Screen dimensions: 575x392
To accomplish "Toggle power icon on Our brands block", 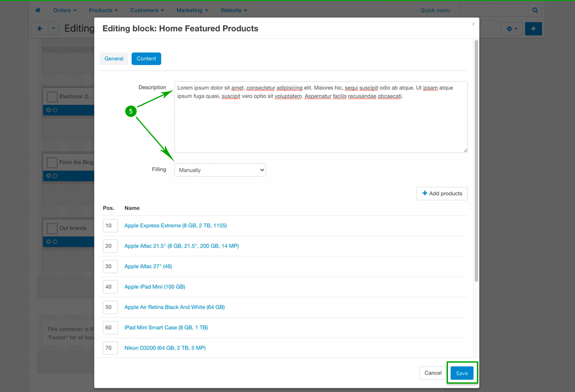I will (x=55, y=241).
